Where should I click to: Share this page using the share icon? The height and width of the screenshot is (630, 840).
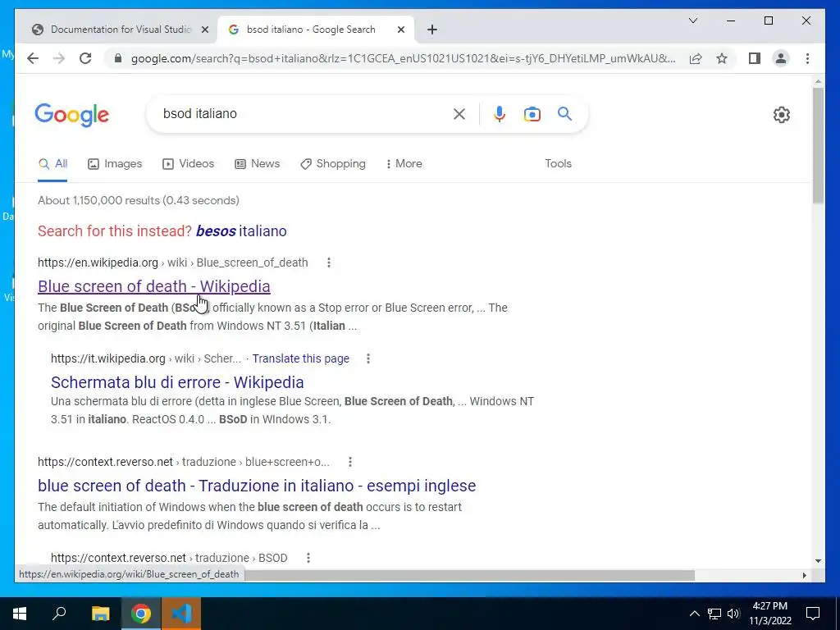[696, 58]
